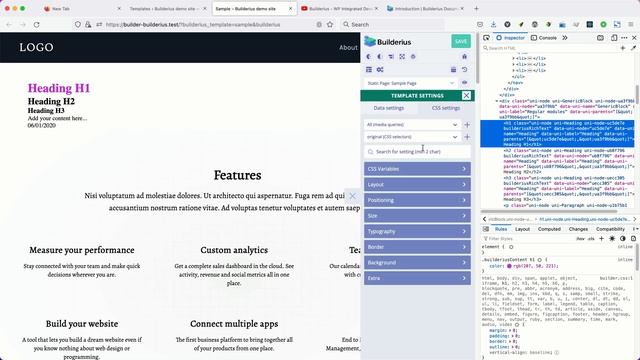640x360 pixels.
Task: Click the LOGO in the site header
Action: tap(36, 47)
